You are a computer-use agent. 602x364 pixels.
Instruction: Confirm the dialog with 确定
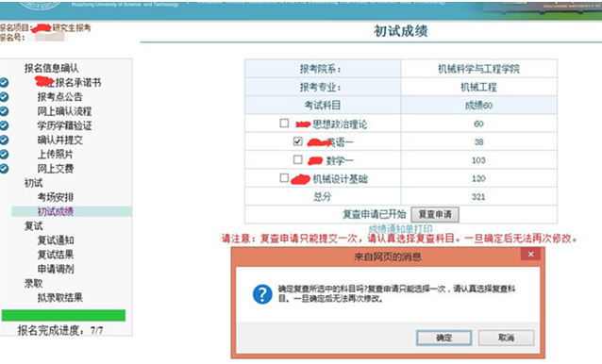tap(443, 338)
